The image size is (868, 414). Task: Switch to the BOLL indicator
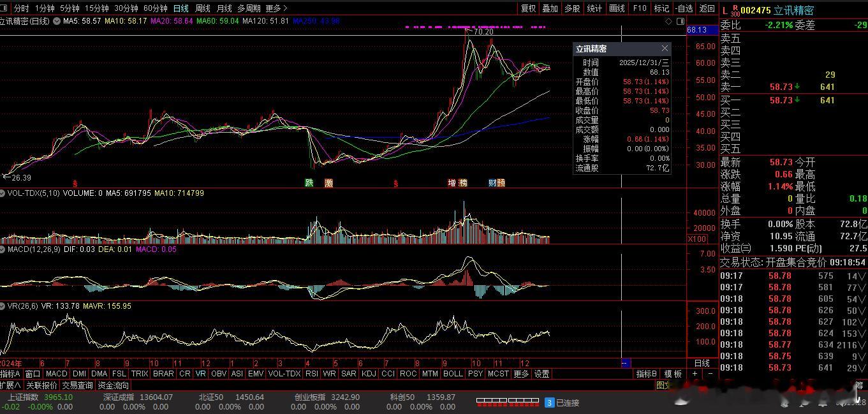(x=453, y=374)
